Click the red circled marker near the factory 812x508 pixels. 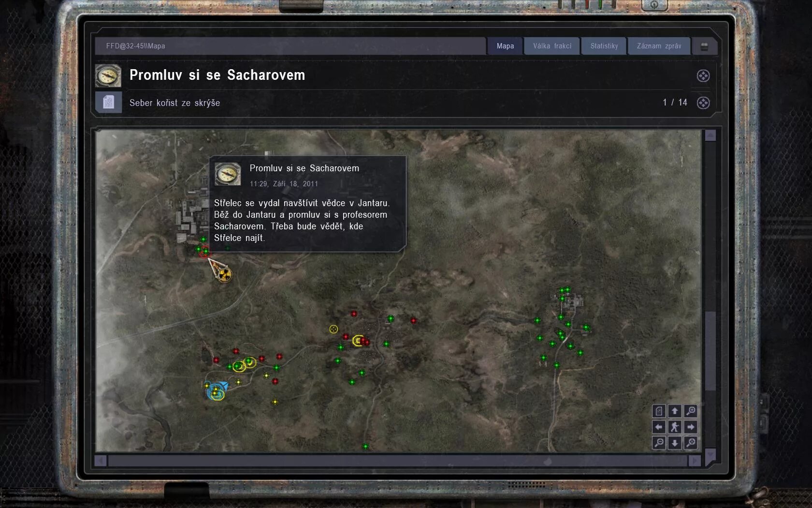[204, 253]
